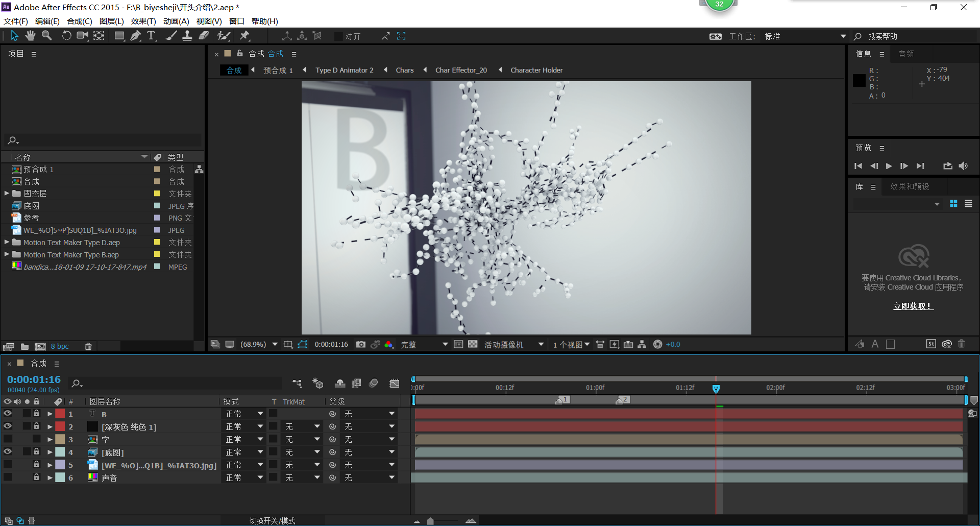Click the 搜索帮助 search field
Image resolution: width=980 pixels, height=526 pixels.
[x=916, y=36]
